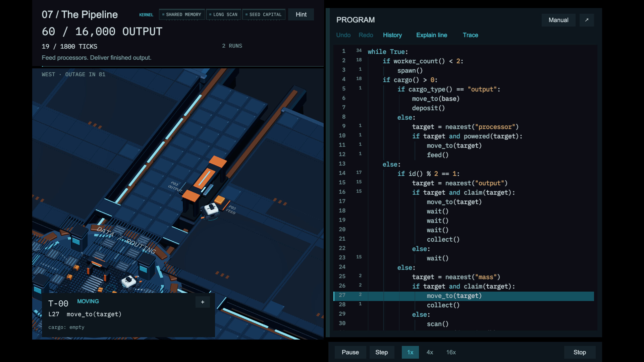Click the '19 / 1800 TICKS' counter
Screen dimensions: 644x362
69,47
